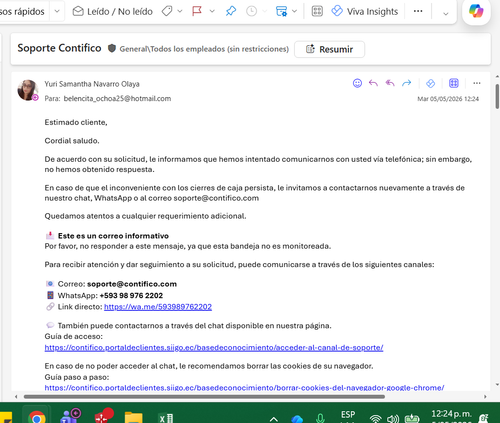Click the snooze clock icon in toolbar
Image resolution: width=500 pixels, height=423 pixels.
pos(251,12)
